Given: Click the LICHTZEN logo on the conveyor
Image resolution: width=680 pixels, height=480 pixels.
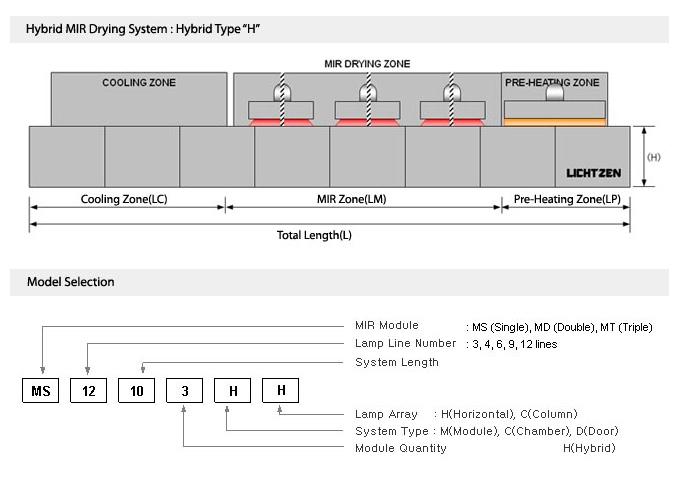Looking at the screenshot, I should 593,173.
